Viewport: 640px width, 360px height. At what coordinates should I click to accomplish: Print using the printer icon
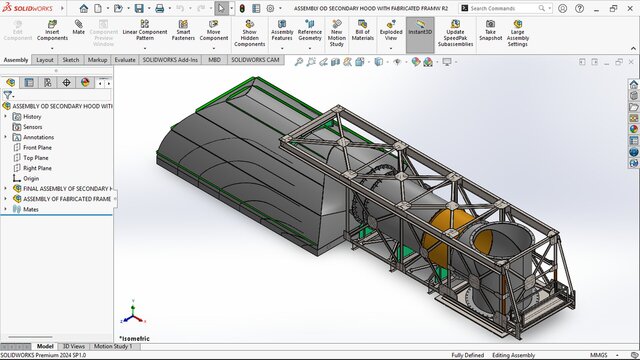160,8
